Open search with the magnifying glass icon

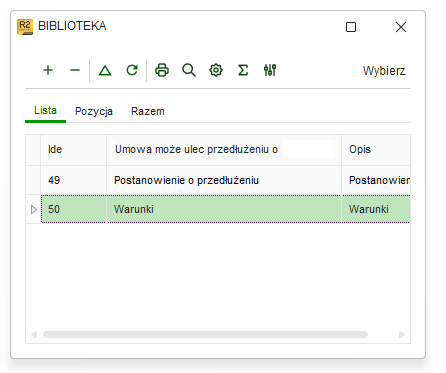(x=189, y=70)
